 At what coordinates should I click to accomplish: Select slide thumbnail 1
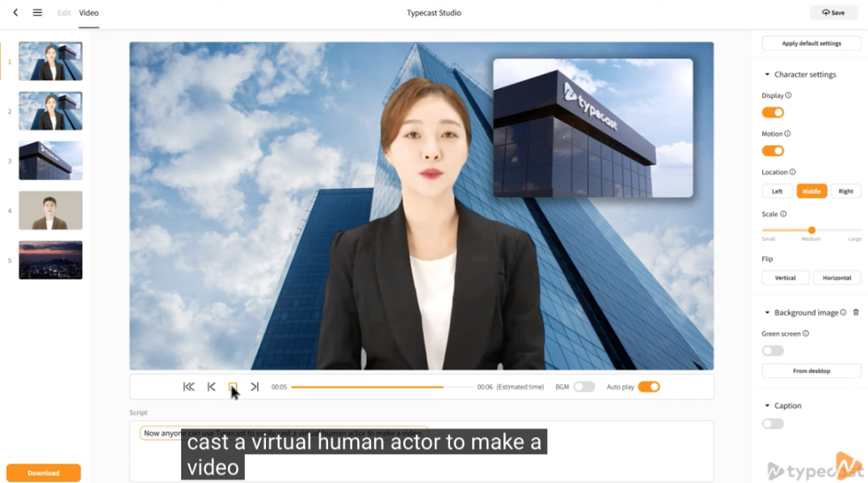click(x=50, y=61)
